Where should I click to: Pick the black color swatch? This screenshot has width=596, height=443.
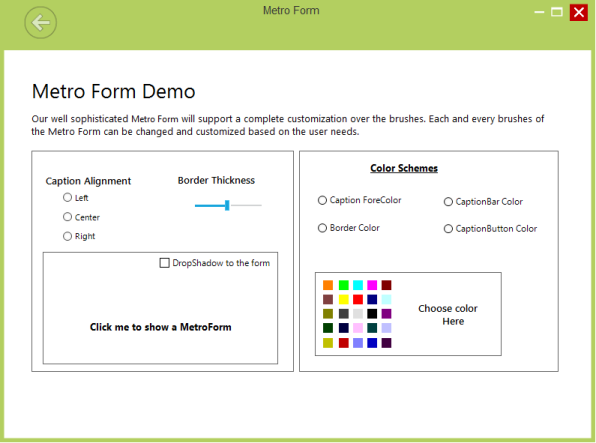click(x=372, y=314)
